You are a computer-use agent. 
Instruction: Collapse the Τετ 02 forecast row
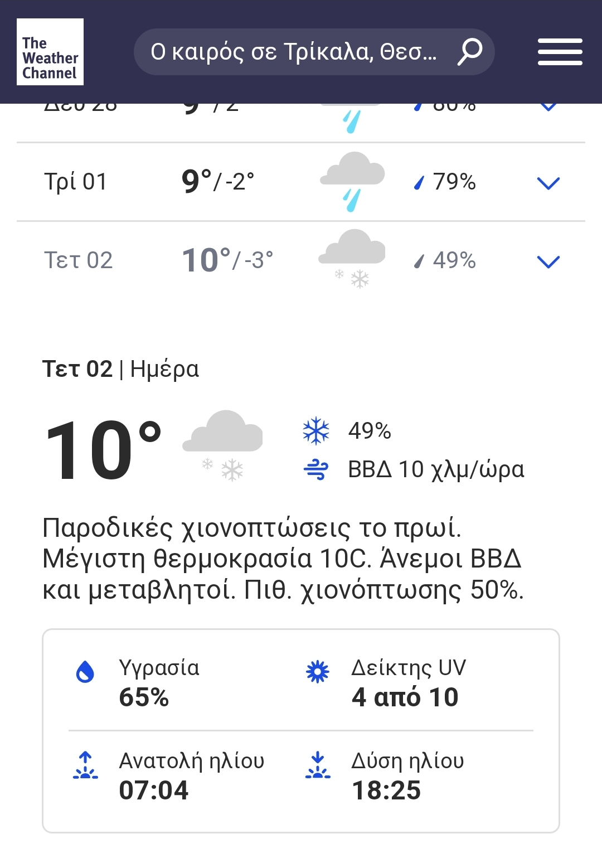(548, 261)
